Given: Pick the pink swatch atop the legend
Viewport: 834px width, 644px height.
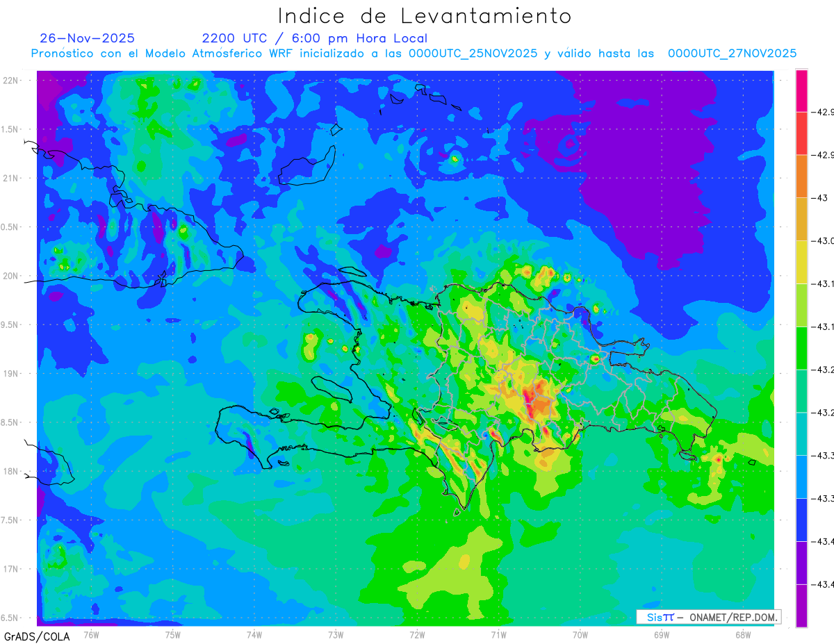Looking at the screenshot, I should 801,90.
